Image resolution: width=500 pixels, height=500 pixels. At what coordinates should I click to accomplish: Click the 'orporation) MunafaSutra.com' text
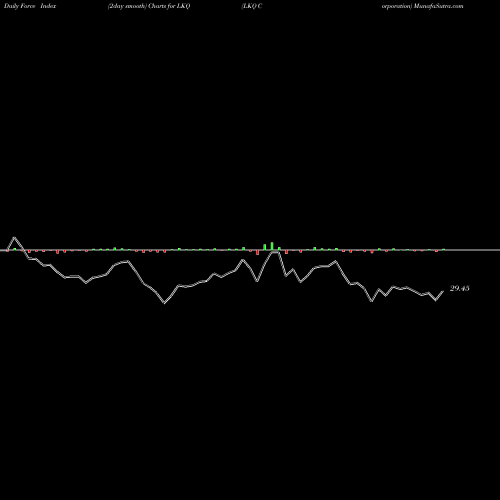422,6
